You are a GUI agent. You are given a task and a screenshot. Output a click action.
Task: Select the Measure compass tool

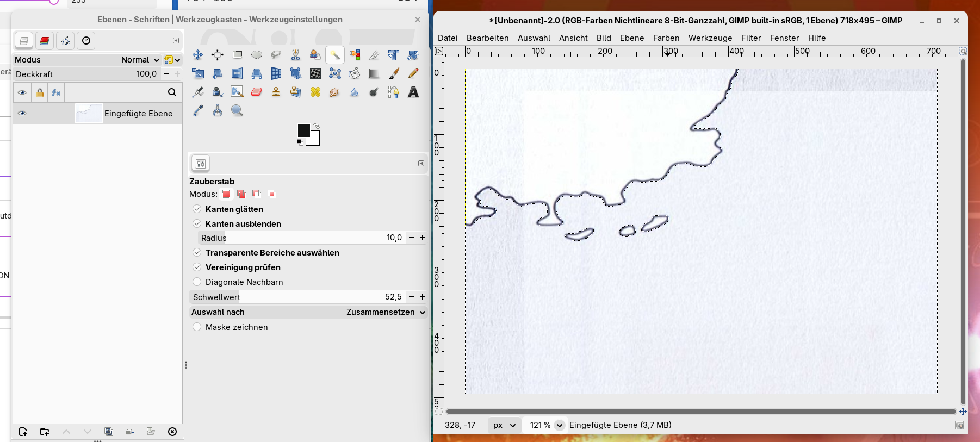click(x=218, y=111)
